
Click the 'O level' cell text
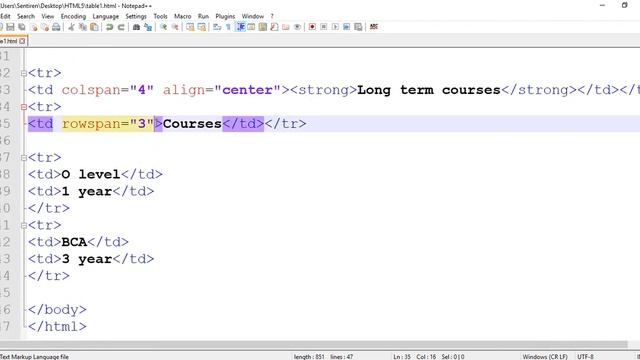coord(91,174)
